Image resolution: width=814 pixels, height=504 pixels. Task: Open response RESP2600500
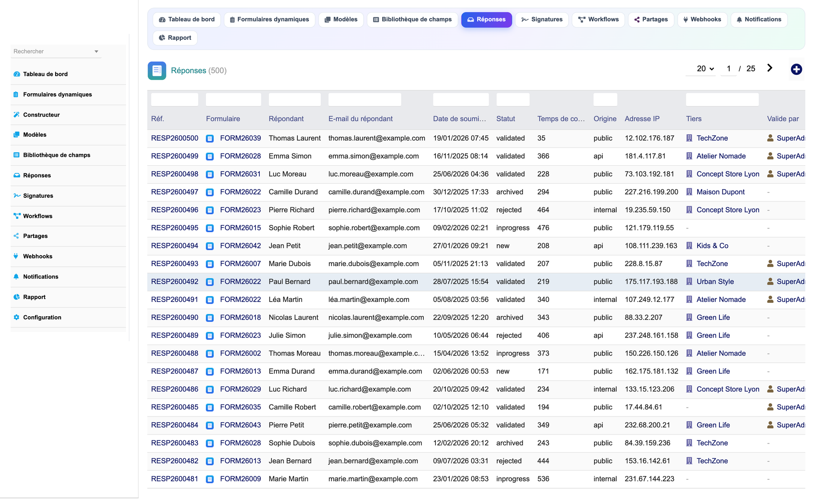[x=174, y=138]
